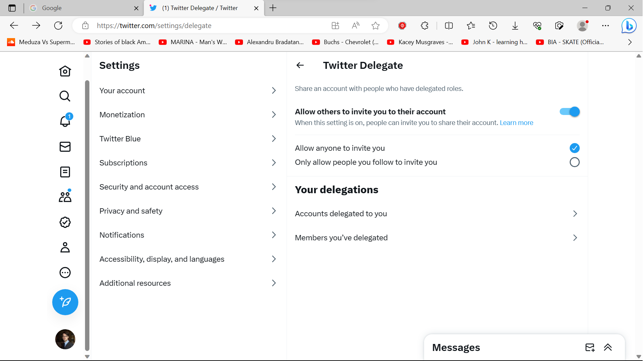
Task: Toggle split screen in browser toolbar
Action: (x=449, y=26)
